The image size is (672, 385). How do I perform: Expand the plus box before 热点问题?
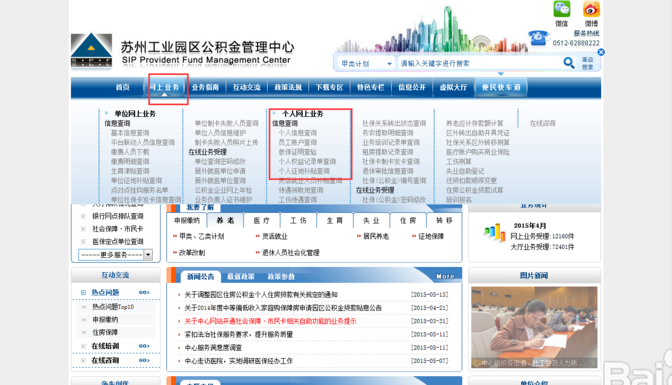pos(83,292)
